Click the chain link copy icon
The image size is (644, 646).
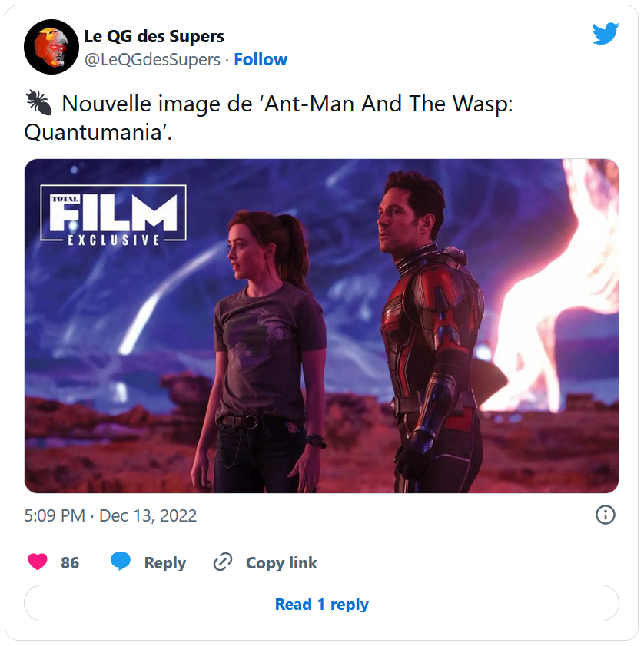pyautogui.click(x=223, y=562)
